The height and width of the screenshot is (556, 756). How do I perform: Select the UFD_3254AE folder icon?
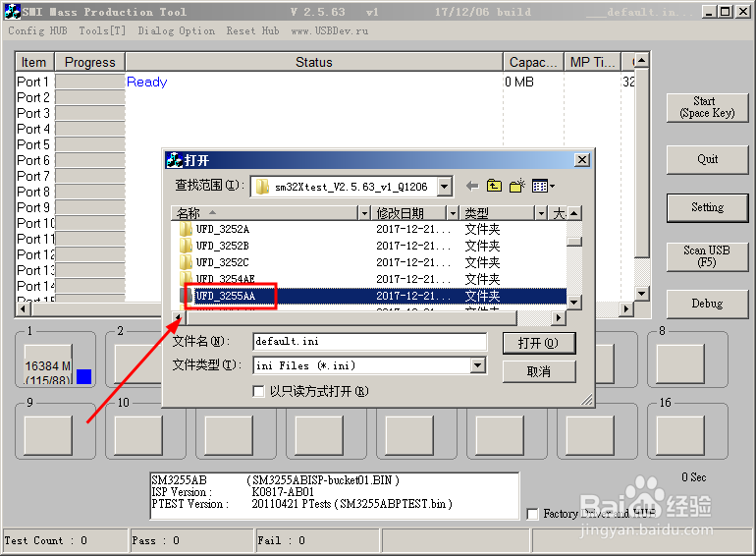click(186, 278)
